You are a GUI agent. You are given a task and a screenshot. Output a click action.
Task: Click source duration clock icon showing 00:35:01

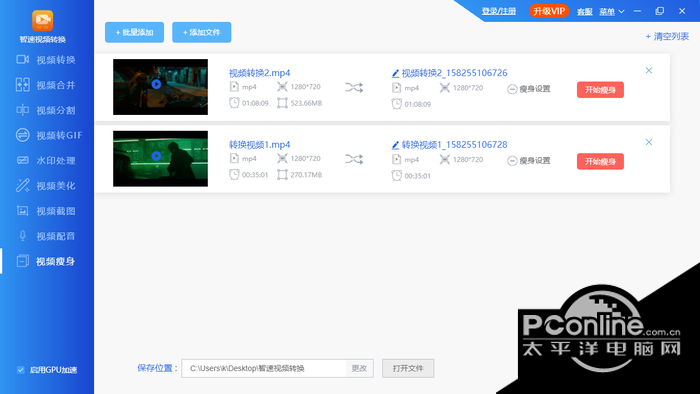point(234,175)
